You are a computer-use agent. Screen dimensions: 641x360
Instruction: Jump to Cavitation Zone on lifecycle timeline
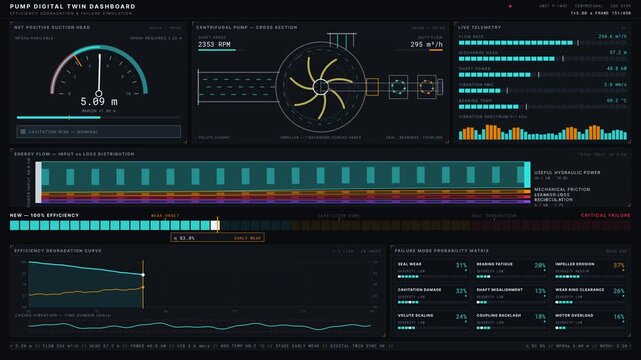point(338,215)
